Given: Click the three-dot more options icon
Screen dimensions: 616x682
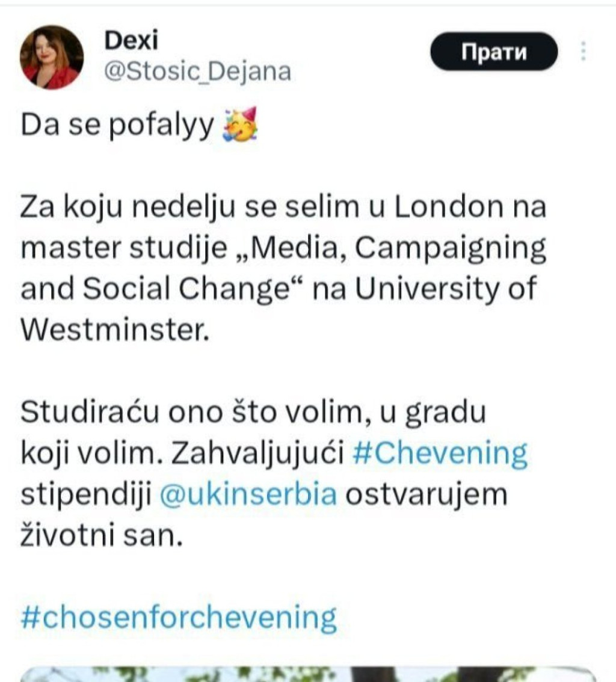Looking at the screenshot, I should [x=582, y=52].
